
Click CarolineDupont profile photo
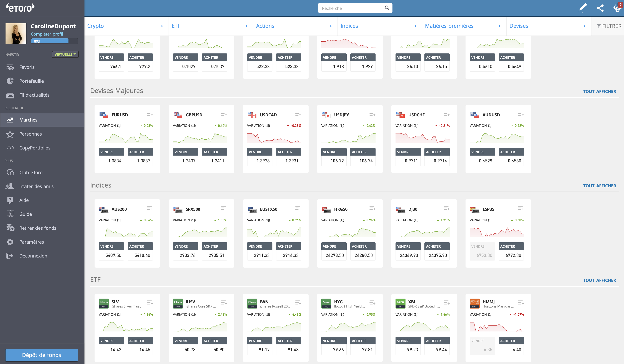[x=16, y=33]
